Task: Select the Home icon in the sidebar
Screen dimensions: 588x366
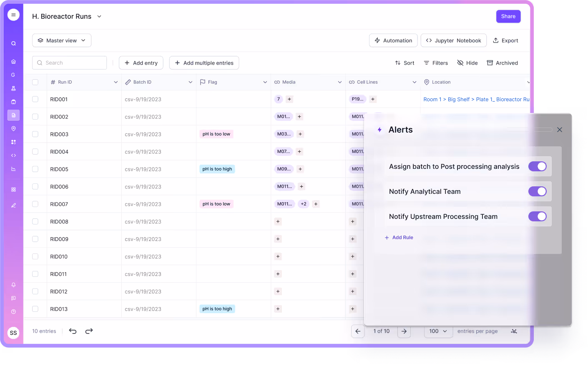Action: (x=13, y=61)
